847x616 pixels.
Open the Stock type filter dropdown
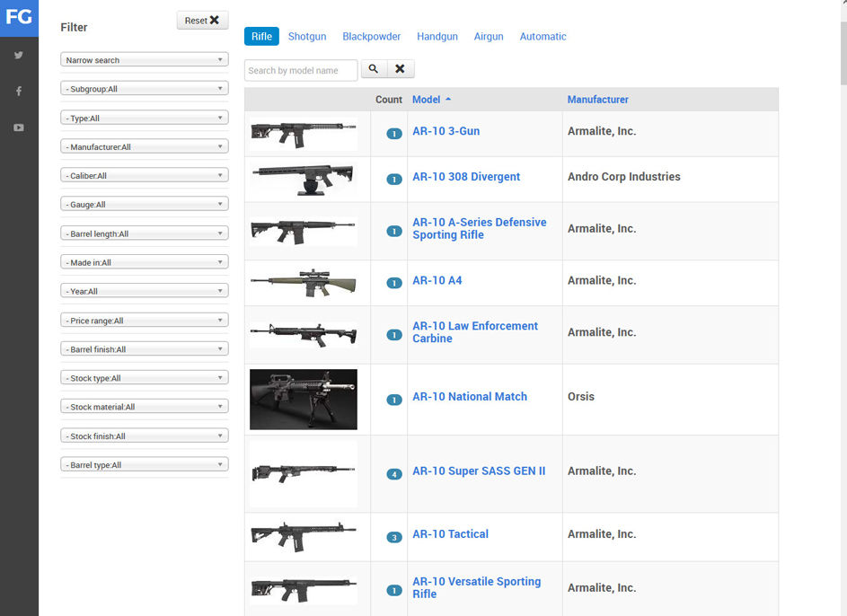coord(145,378)
